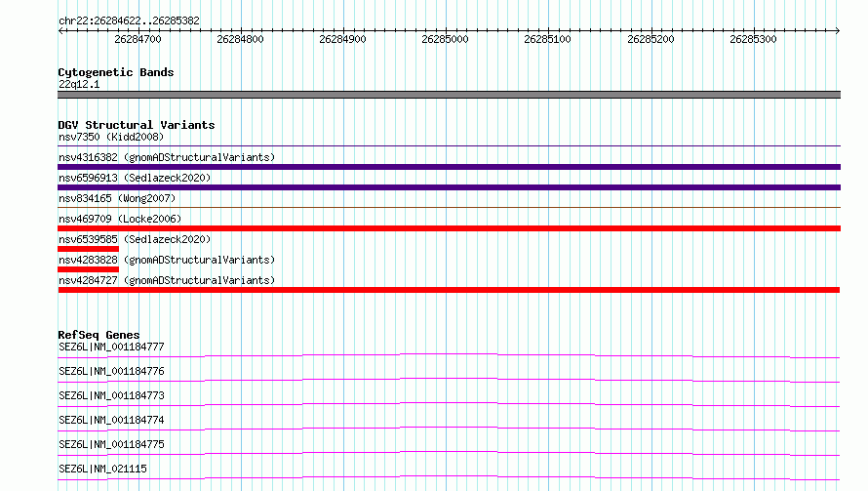This screenshot has height=491, width=868.
Task: Click ruler position 26285200
Action: pos(651,39)
